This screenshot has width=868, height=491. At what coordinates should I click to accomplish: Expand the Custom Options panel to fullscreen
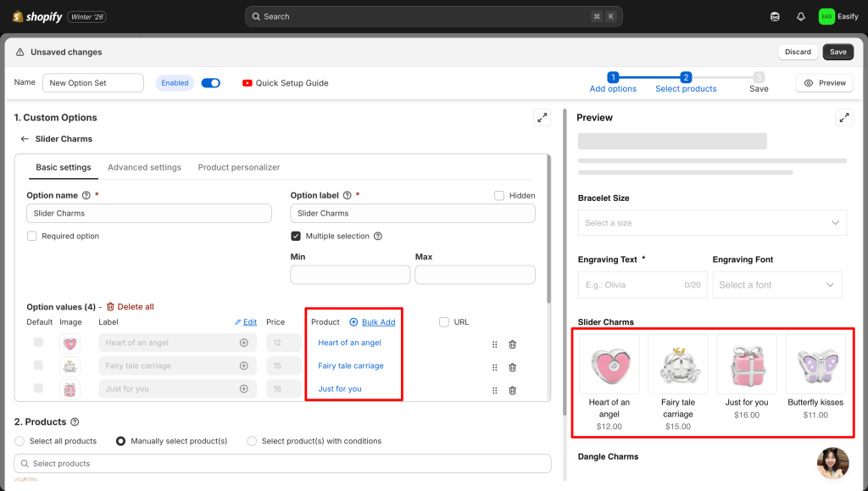click(542, 118)
